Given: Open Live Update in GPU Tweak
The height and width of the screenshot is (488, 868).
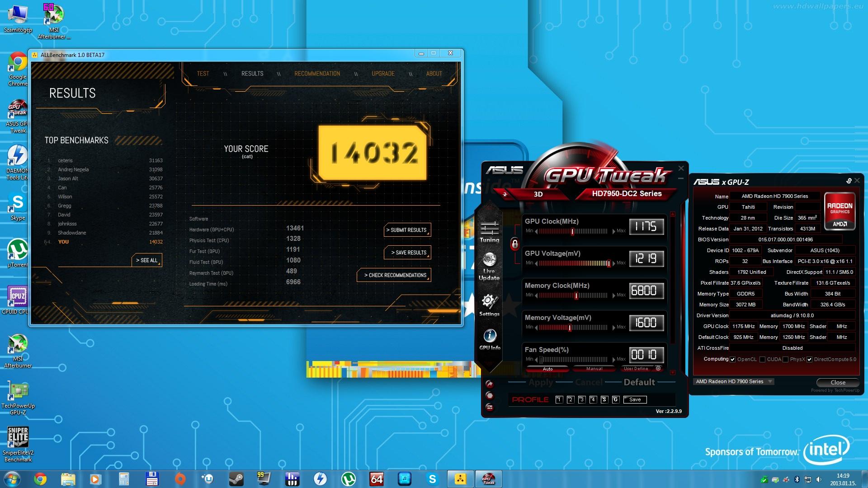Looking at the screenshot, I should click(x=489, y=267).
